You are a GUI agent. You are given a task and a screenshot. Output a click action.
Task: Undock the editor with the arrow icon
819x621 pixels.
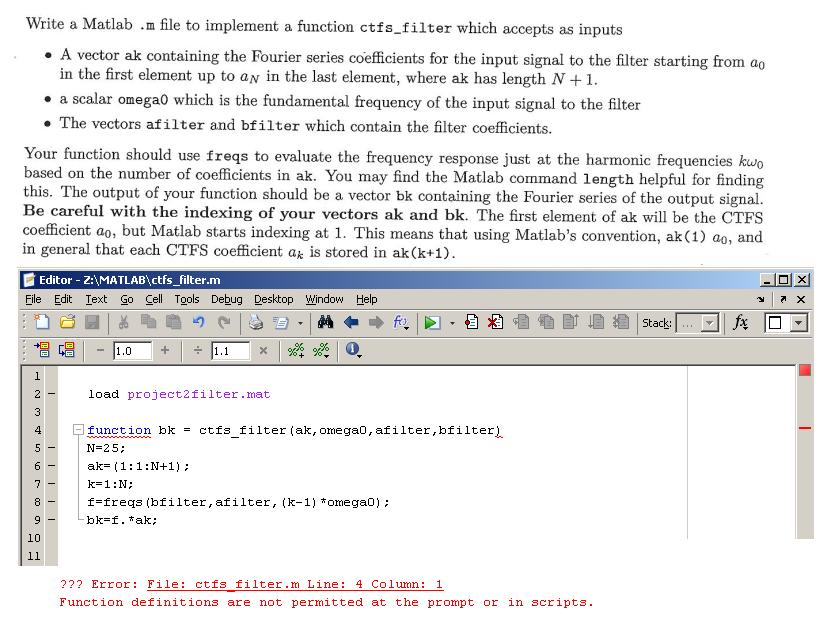point(783,299)
